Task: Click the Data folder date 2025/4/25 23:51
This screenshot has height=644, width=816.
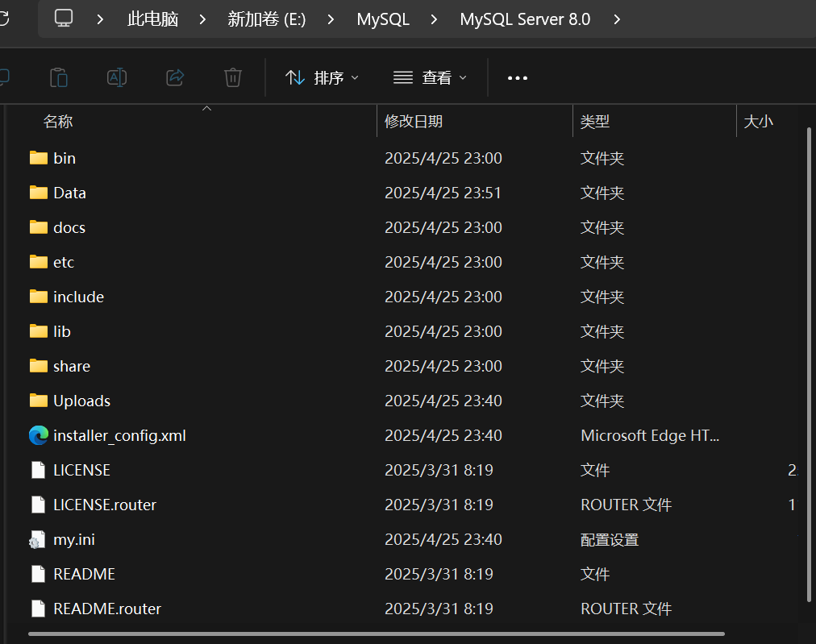Action: (x=443, y=193)
